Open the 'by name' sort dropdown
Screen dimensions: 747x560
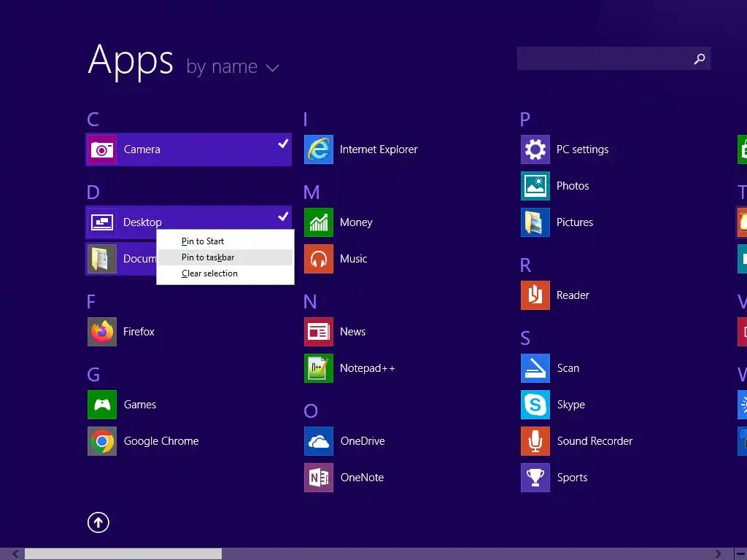233,66
